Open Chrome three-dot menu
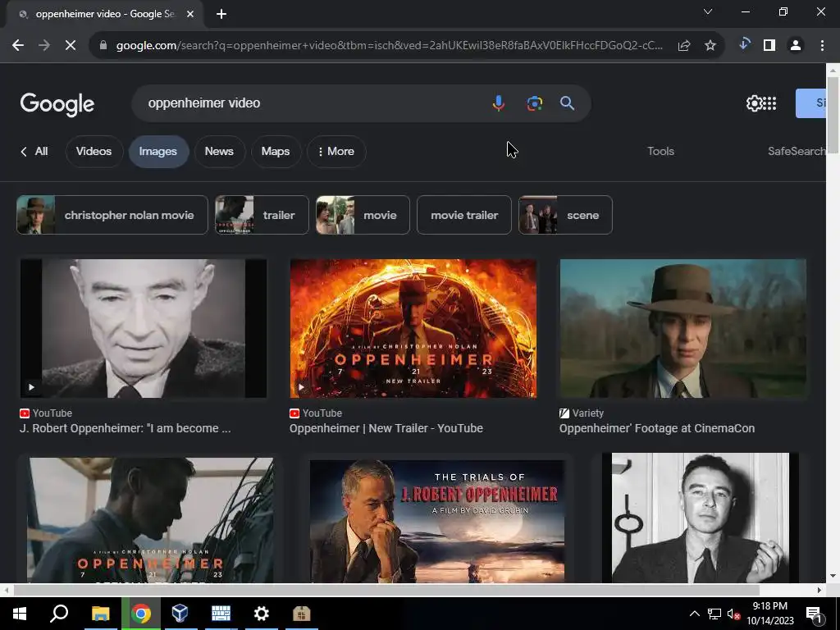The width and height of the screenshot is (840, 630). pos(822,46)
